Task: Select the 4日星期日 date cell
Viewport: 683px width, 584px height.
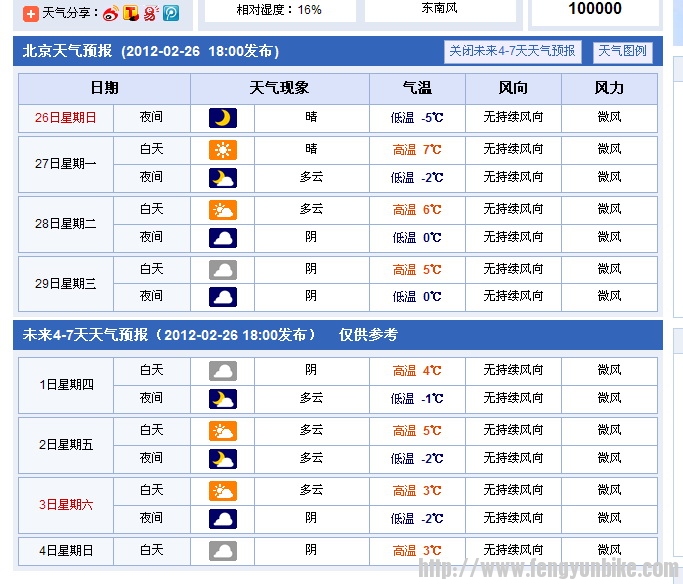Action: coord(66,551)
